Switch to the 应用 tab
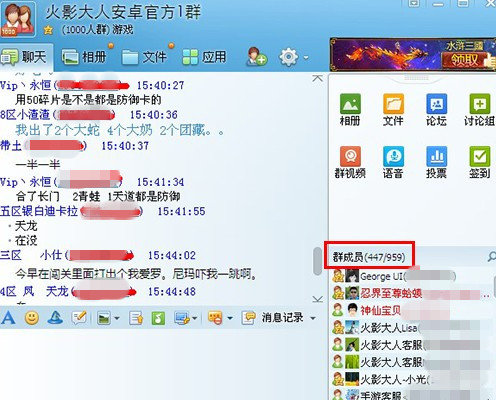This screenshot has height=400, width=496. [x=204, y=57]
